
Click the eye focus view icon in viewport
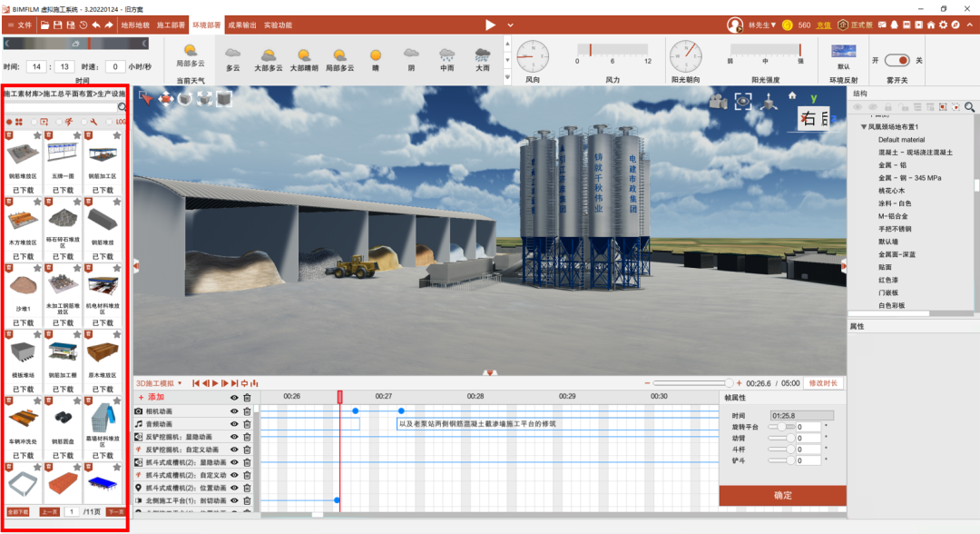[x=743, y=102]
